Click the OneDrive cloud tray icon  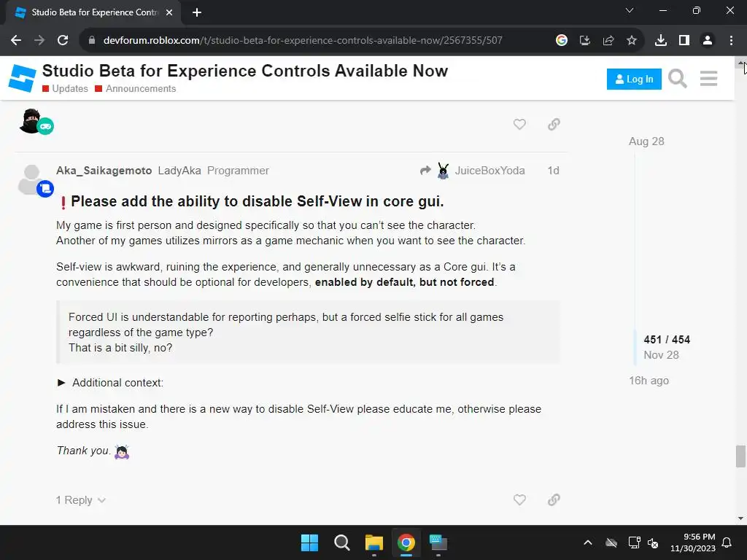[611, 542]
